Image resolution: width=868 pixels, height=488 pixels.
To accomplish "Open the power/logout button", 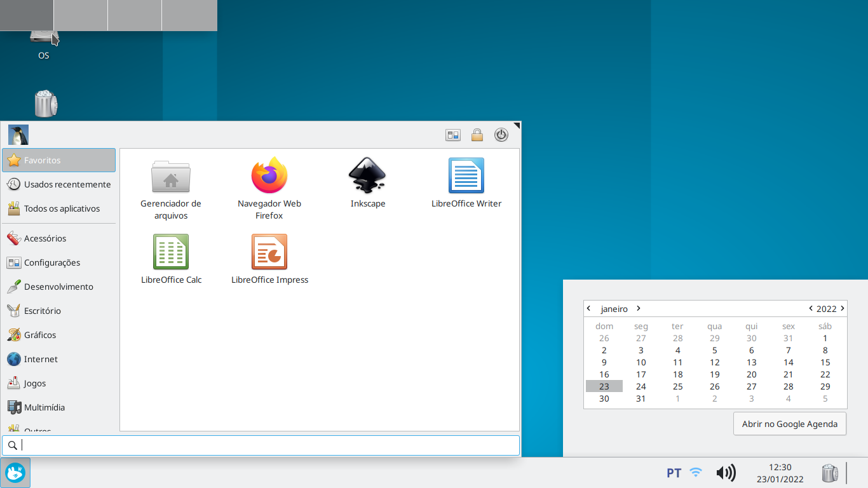I will 501,135.
